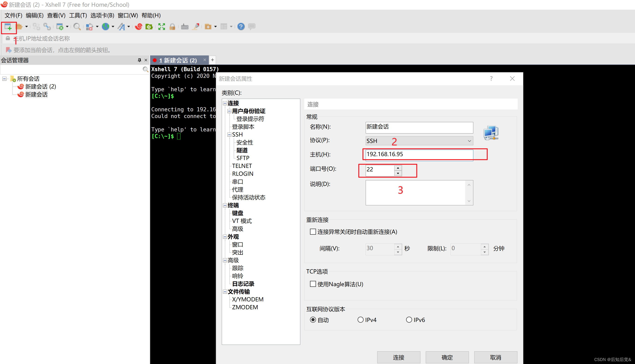The image size is (635, 364).
Task: Click the dialog help question mark
Action: (491, 79)
